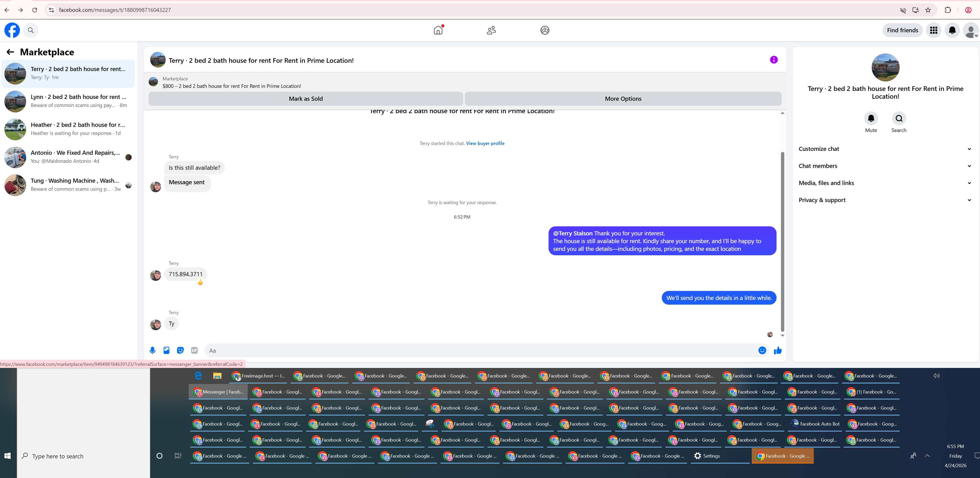Click the large listing photo in the details panel

pos(885,67)
